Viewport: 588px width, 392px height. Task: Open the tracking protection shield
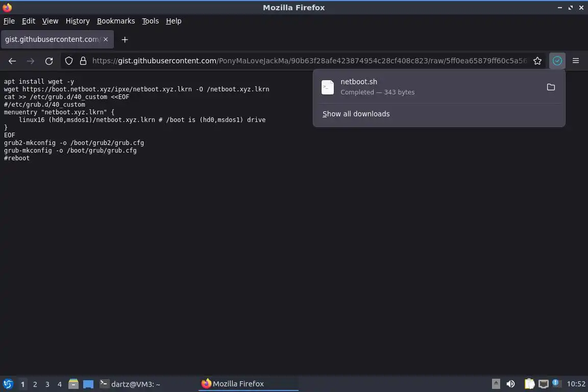(x=69, y=61)
